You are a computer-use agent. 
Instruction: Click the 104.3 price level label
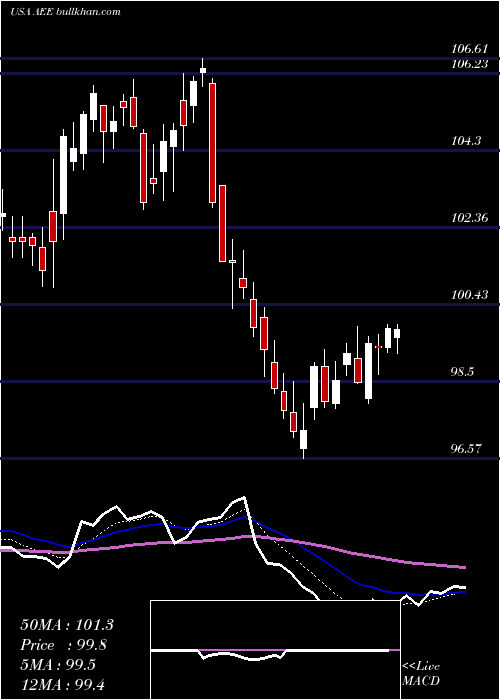coord(466,141)
